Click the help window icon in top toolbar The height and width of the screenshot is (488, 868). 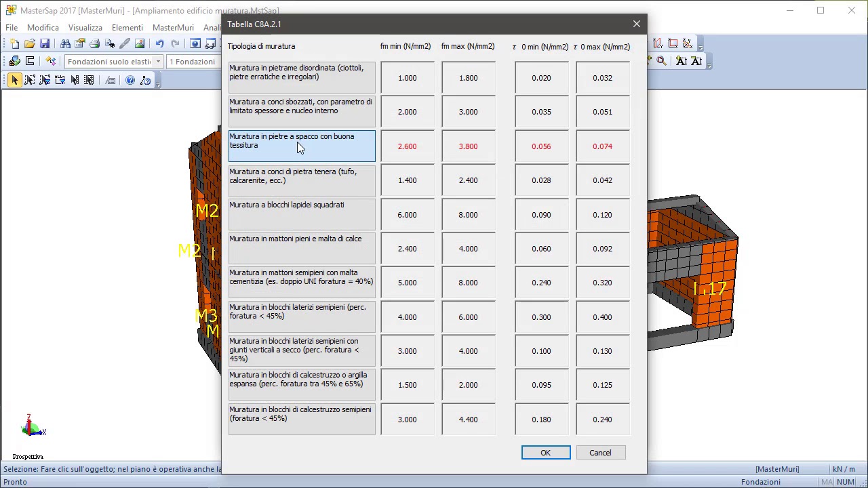click(x=195, y=43)
